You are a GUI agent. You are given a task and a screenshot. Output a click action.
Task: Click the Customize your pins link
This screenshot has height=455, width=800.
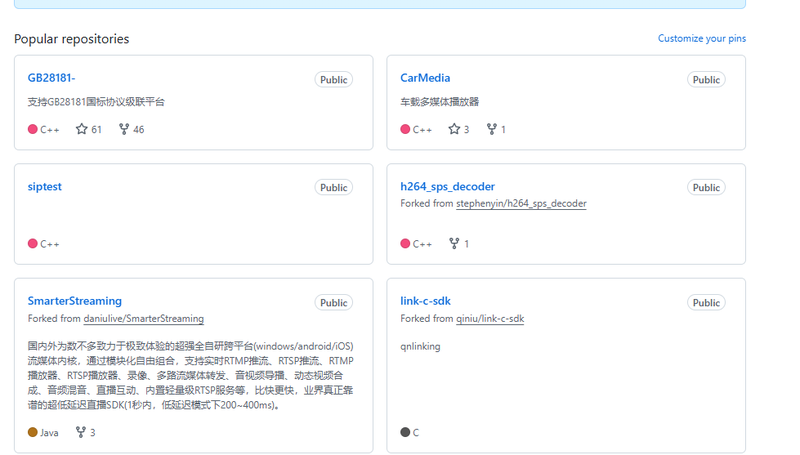[x=702, y=38]
